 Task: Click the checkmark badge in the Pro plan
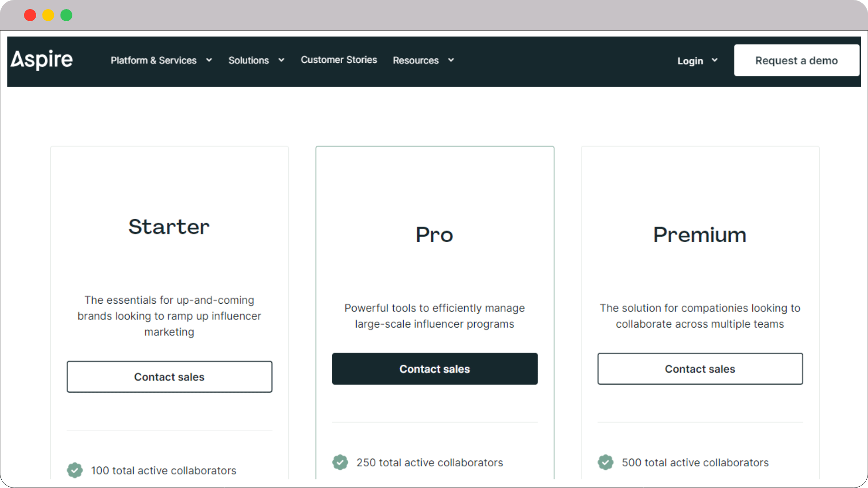(340, 462)
